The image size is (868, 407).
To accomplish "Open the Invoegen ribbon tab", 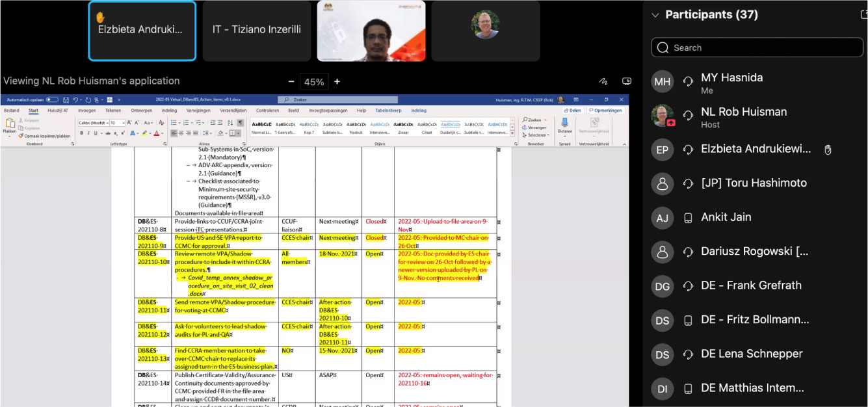I will click(86, 111).
